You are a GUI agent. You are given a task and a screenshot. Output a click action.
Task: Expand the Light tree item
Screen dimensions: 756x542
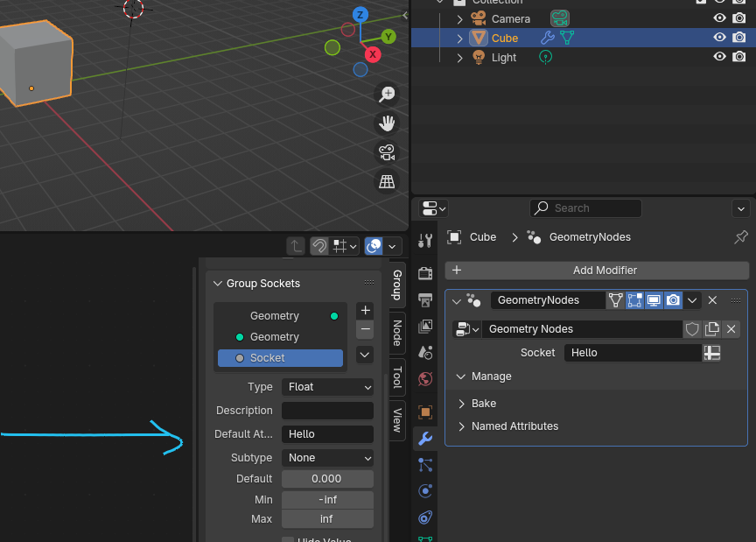point(459,58)
